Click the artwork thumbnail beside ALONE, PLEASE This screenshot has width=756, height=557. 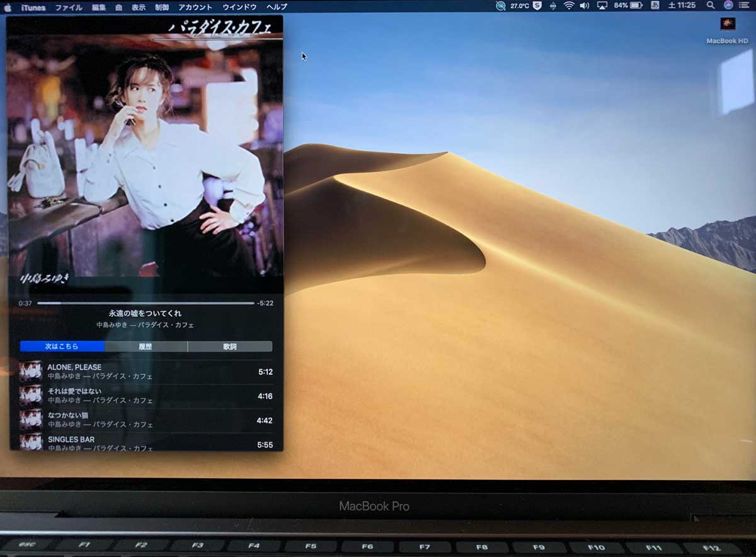pyautogui.click(x=30, y=372)
